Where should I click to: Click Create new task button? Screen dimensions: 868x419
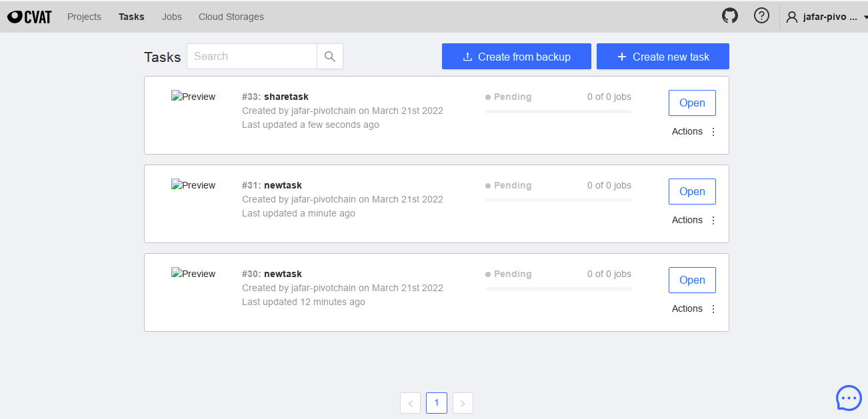click(663, 57)
